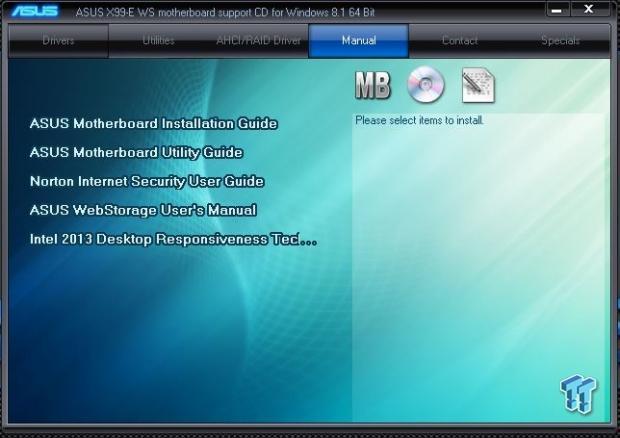The image size is (620, 438).
Task: Close the ASUS support CD window
Action: click(589, 9)
